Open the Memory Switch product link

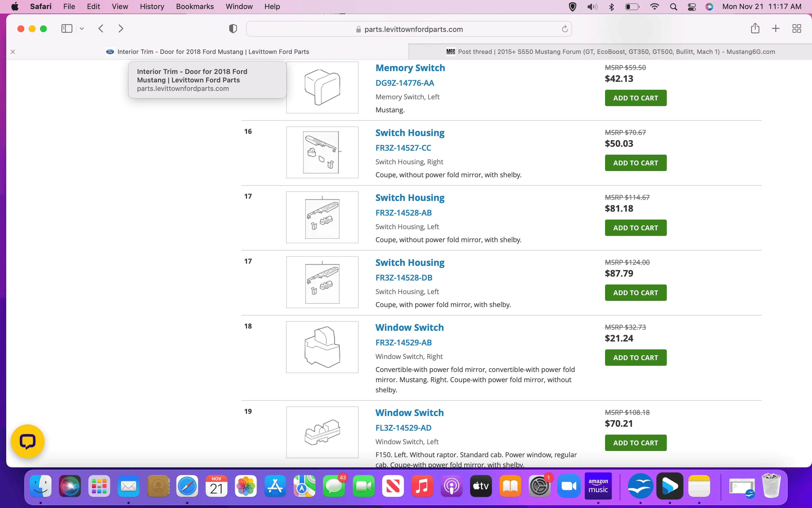410,68
